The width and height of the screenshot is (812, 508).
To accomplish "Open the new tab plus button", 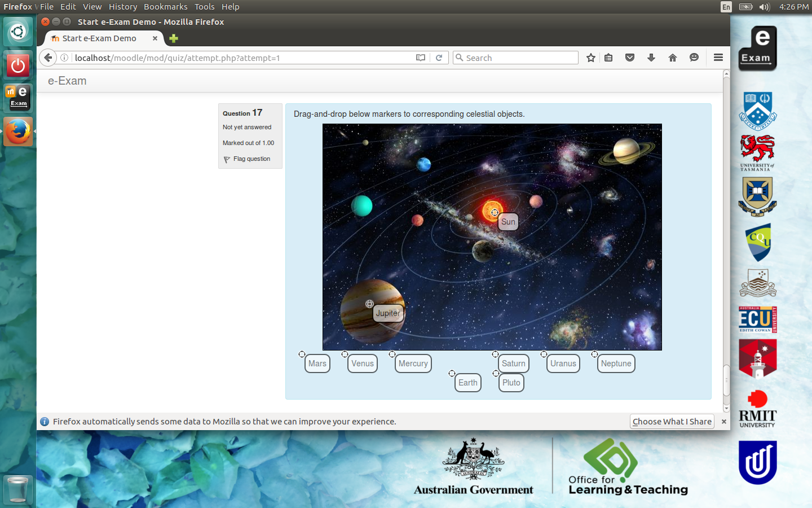I will tap(174, 38).
